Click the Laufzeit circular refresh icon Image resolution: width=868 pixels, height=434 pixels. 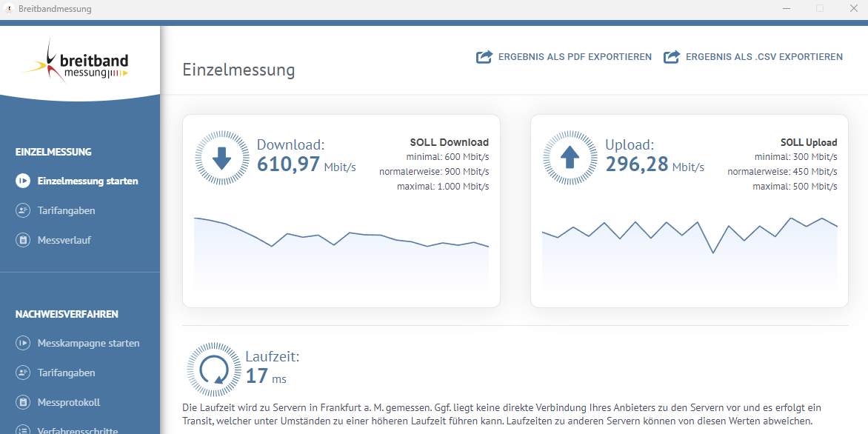(x=214, y=370)
